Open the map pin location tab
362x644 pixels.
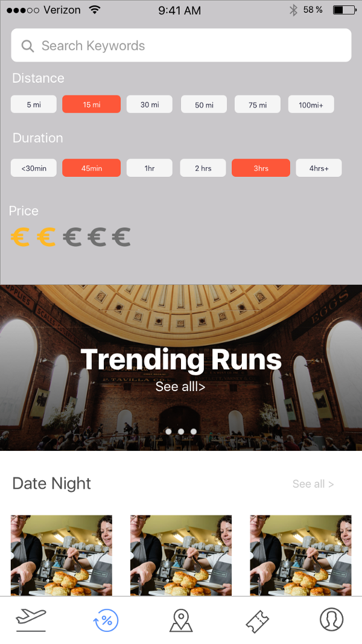pyautogui.click(x=180, y=620)
